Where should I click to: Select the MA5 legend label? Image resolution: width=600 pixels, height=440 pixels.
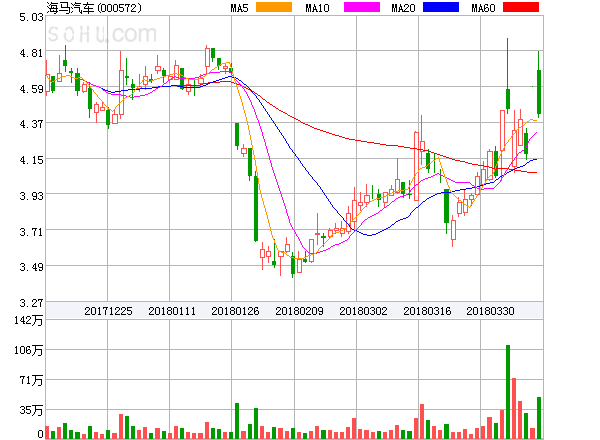point(240,8)
